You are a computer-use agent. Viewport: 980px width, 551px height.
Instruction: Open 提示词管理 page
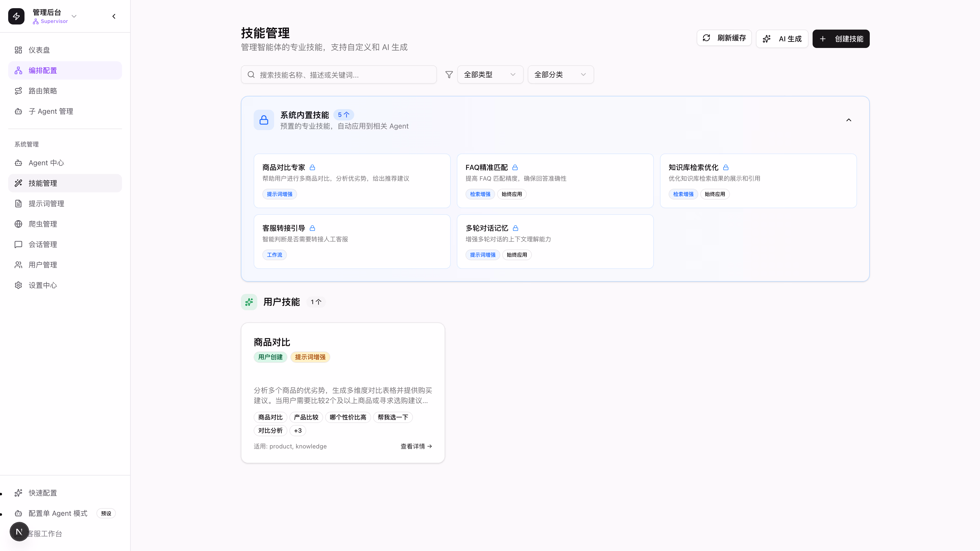coord(65,204)
